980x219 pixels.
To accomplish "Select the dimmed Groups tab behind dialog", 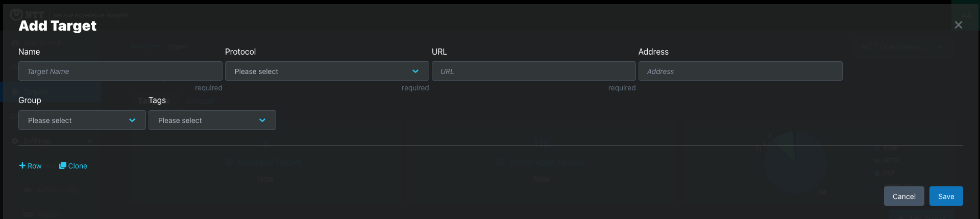I will 200,101.
